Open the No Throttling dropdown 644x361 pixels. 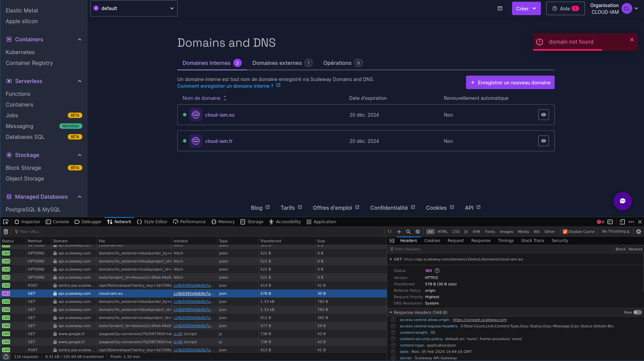615,232
